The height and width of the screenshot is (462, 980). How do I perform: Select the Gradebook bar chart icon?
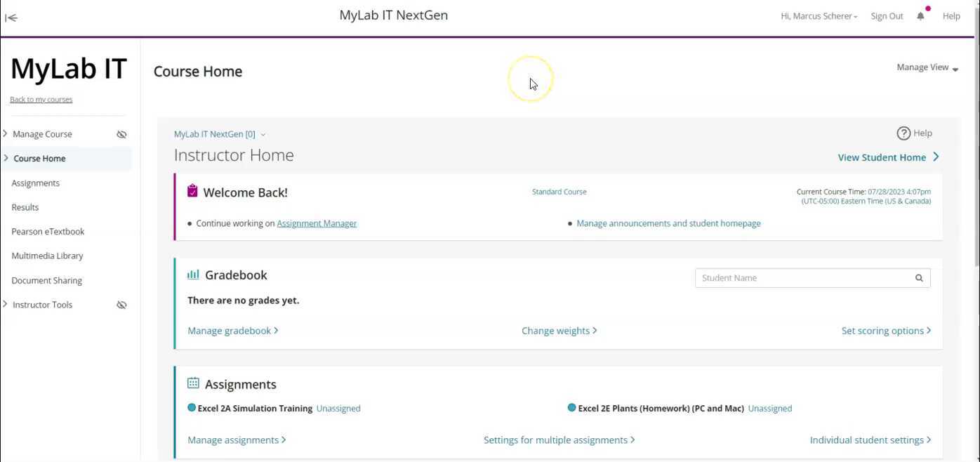click(193, 275)
